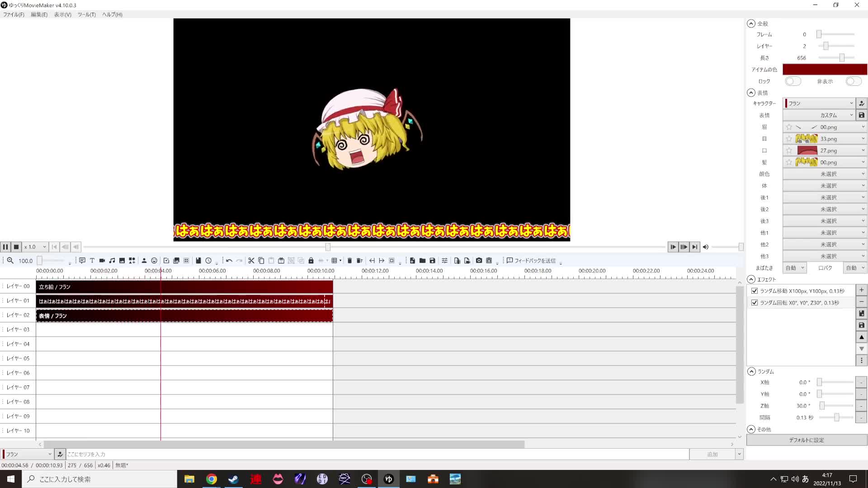Click the add video camera icon

tap(102, 261)
